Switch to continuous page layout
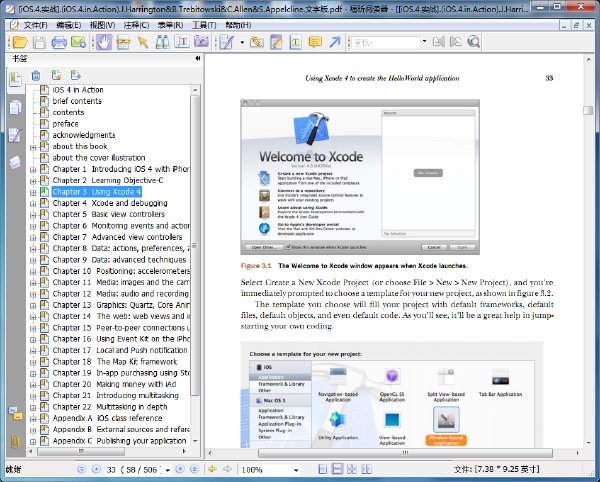Screen dimensions: 600x482 (x=337, y=469)
